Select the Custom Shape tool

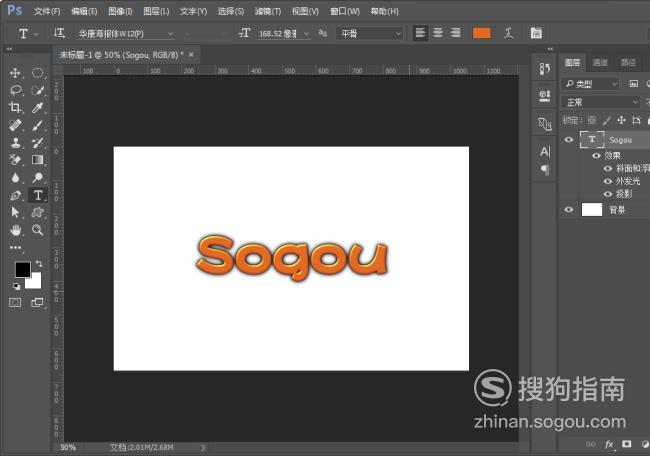[38, 212]
